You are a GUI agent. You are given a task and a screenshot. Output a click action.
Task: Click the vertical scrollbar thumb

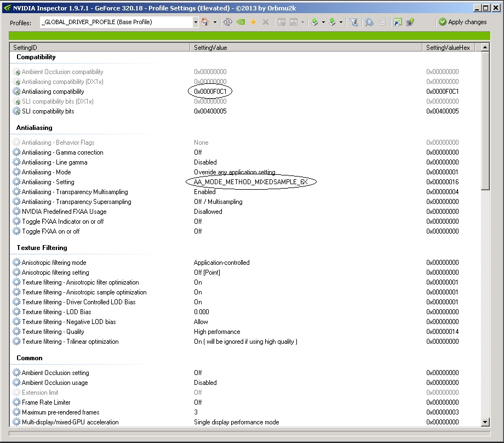click(x=485, y=121)
